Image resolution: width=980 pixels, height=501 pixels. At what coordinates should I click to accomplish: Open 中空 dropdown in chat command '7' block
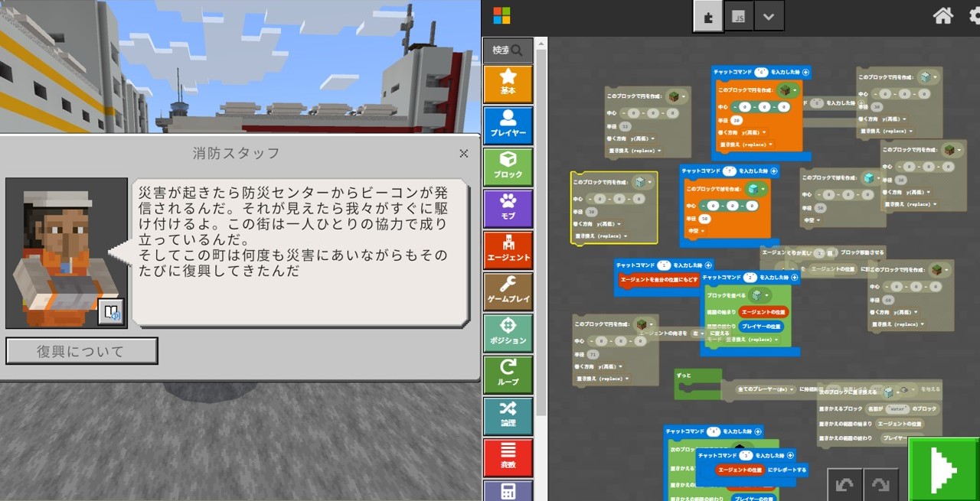[x=695, y=230]
